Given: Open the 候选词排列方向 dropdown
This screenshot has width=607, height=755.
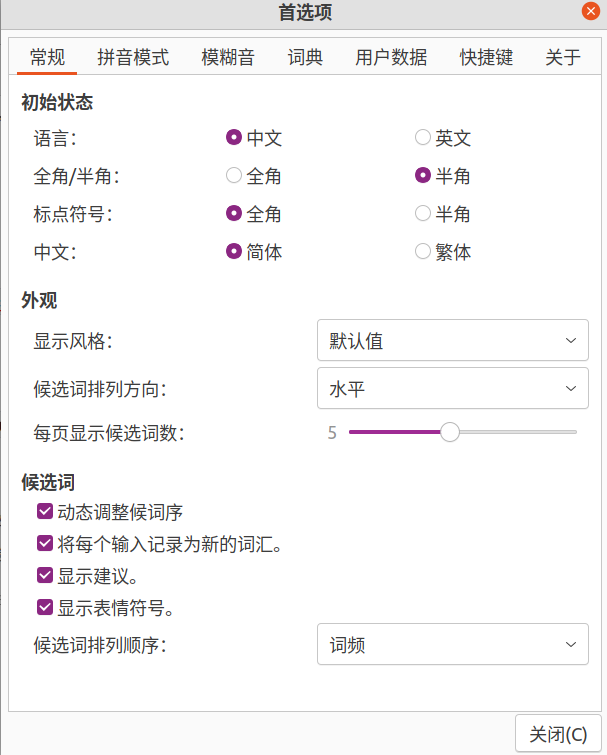Looking at the screenshot, I should coord(452,389).
